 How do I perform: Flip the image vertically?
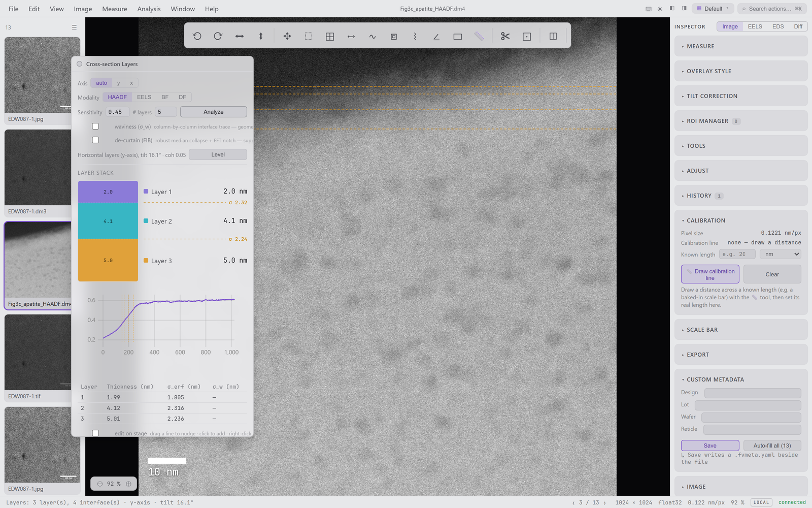(261, 36)
